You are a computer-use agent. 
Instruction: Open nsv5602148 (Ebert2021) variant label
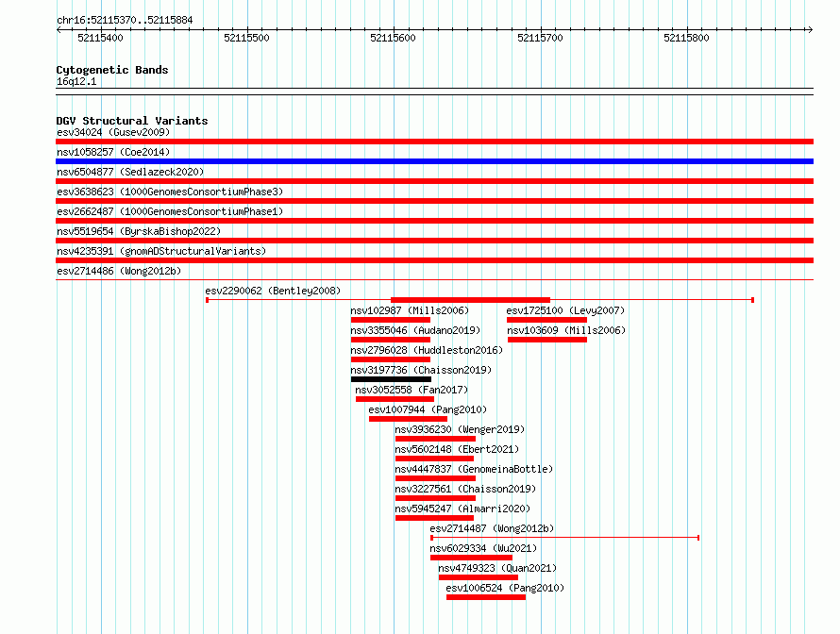tap(457, 449)
